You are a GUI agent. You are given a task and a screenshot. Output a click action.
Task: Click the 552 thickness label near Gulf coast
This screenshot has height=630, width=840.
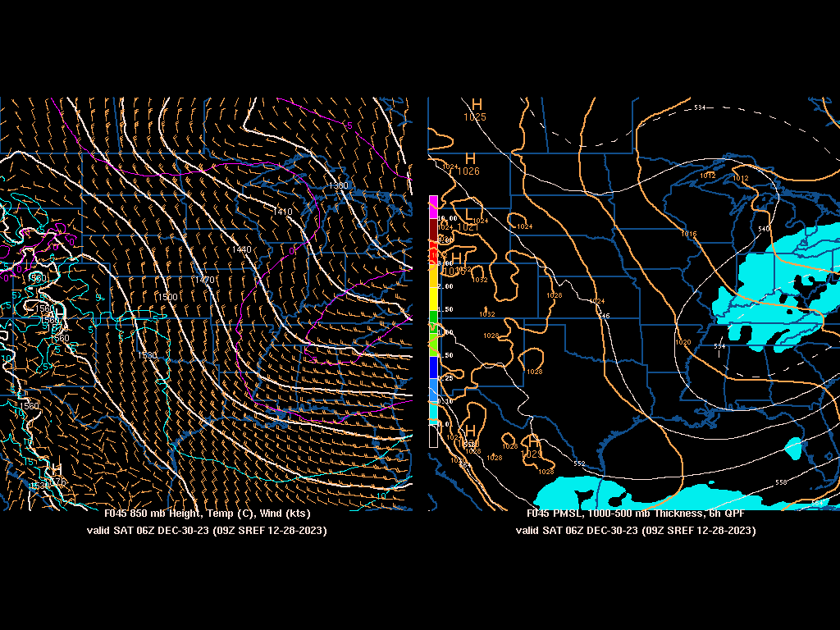(x=579, y=463)
